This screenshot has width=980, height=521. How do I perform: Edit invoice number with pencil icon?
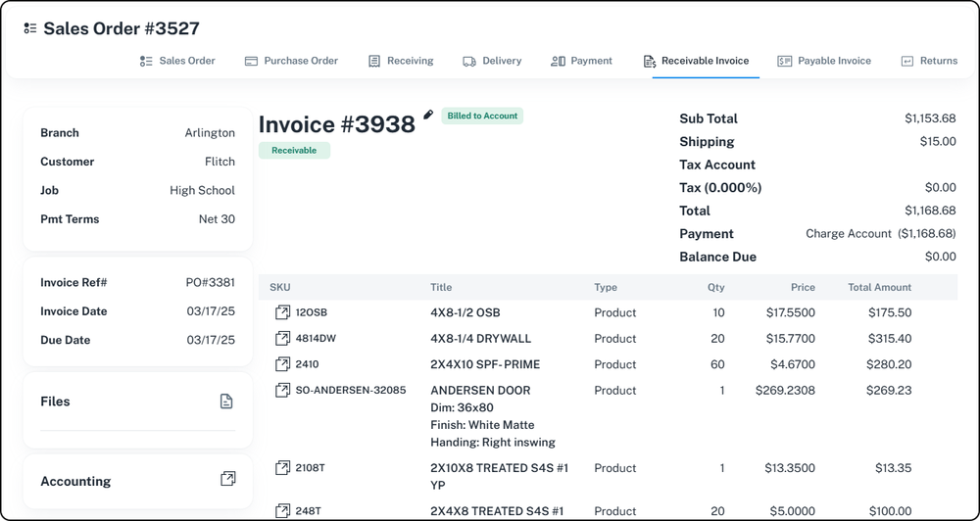tap(428, 115)
